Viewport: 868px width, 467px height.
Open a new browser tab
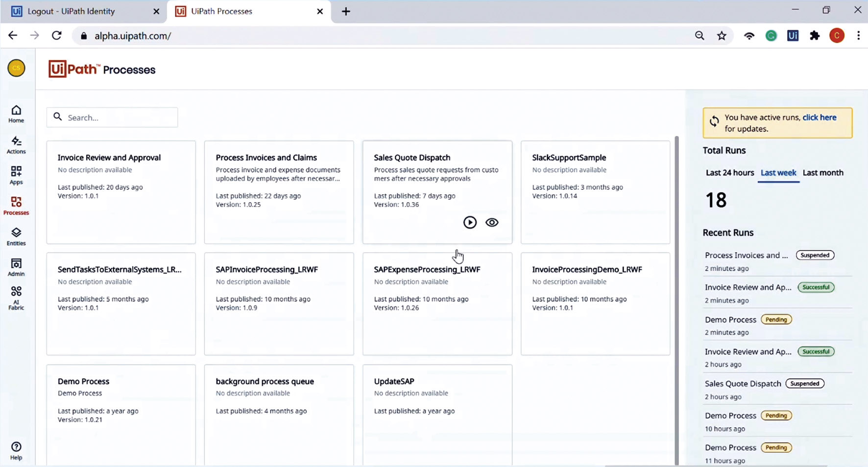click(x=346, y=11)
